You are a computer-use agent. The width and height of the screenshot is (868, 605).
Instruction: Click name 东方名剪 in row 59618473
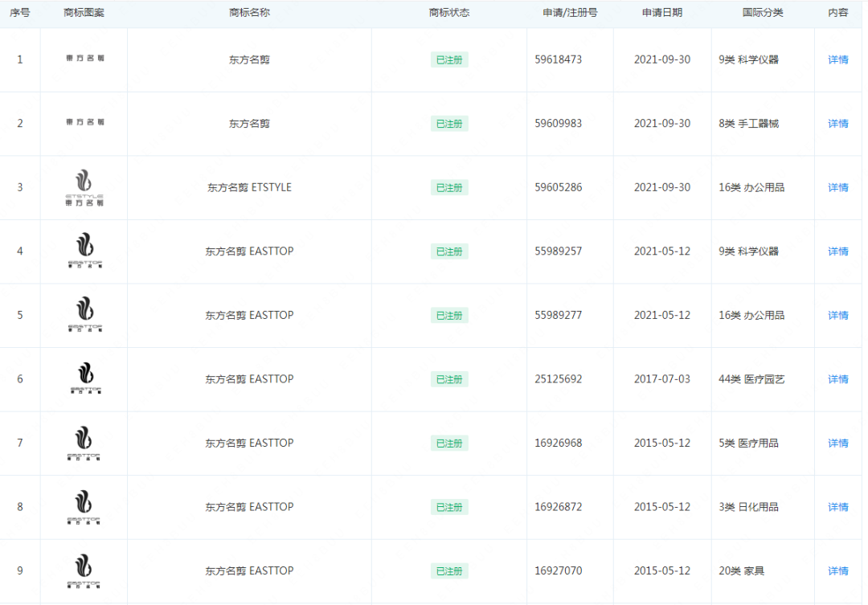point(250,59)
